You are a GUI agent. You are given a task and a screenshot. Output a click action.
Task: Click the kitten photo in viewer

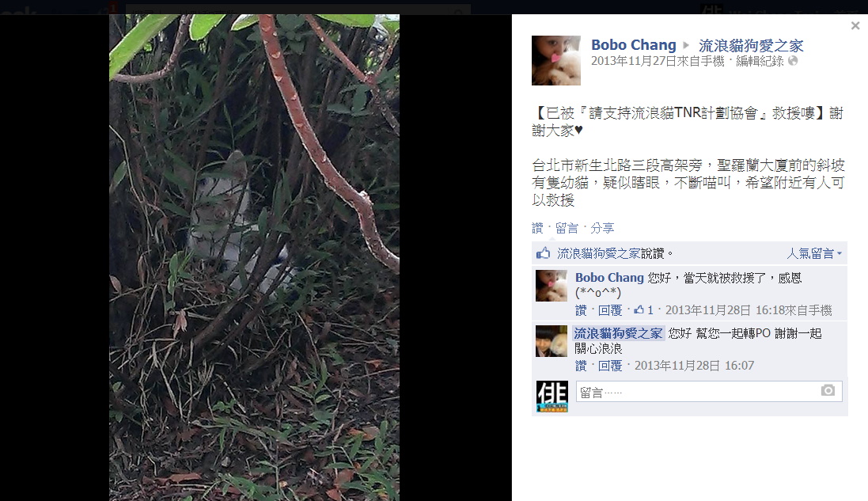254,257
